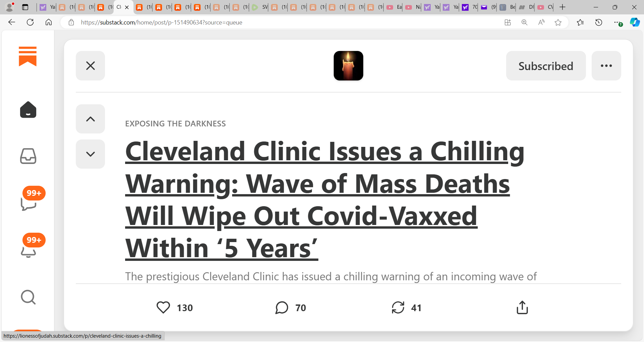Viewport: 644px width, 342px height.
Task: Click the browser address bar URL
Action: tap(161, 22)
